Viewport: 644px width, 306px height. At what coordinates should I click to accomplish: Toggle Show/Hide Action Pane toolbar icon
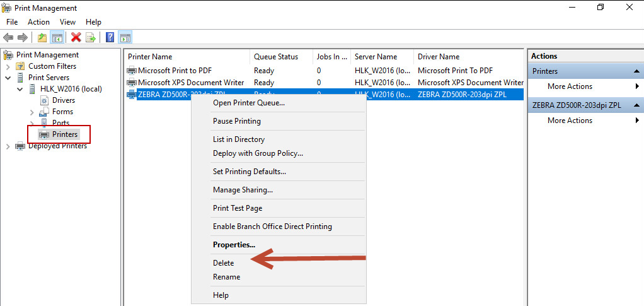point(125,38)
